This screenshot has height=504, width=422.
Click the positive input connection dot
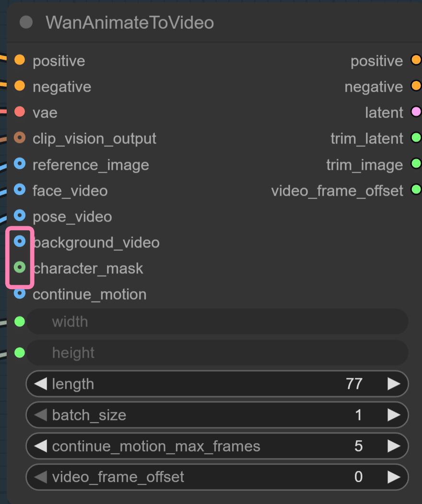(x=19, y=60)
